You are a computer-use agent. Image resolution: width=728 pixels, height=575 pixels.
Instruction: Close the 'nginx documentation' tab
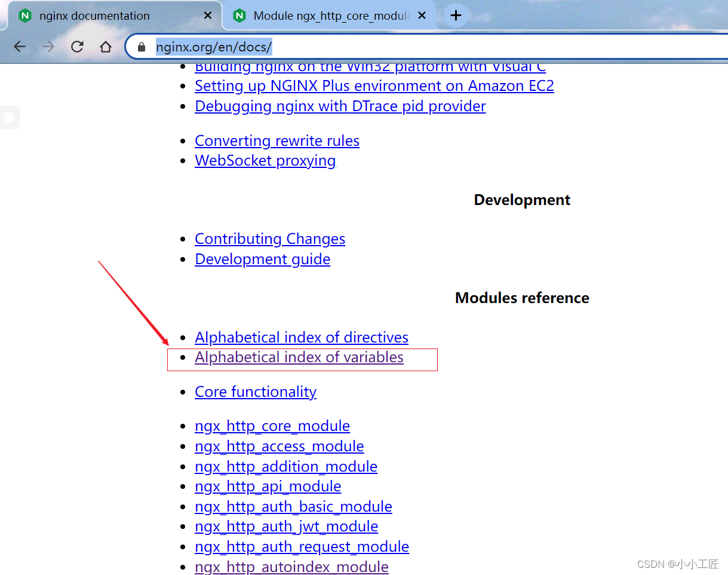[208, 16]
